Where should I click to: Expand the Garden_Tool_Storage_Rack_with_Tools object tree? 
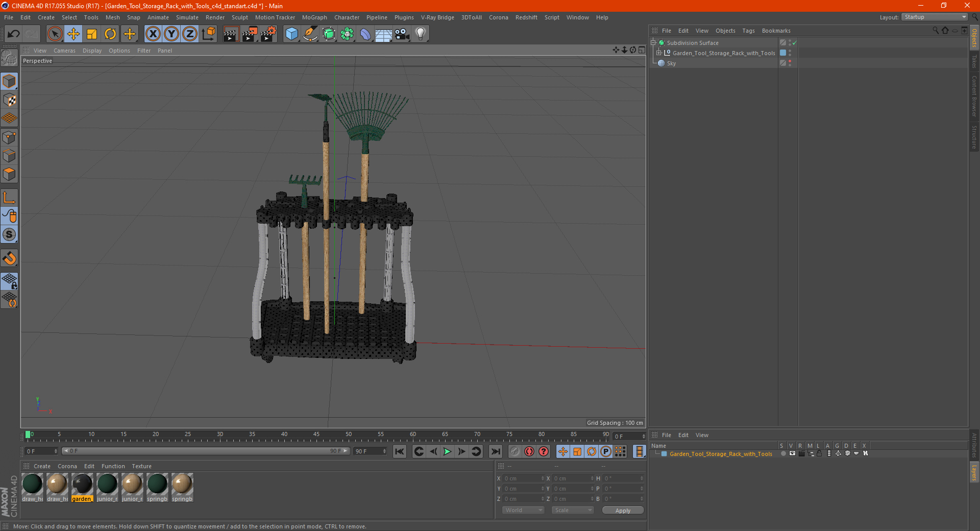tap(659, 53)
